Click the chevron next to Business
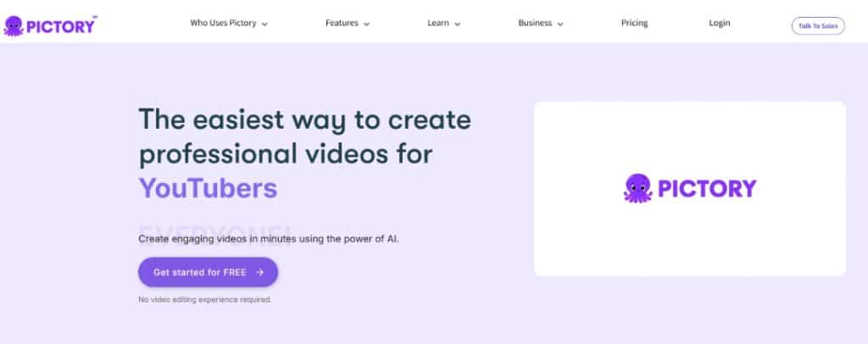 click(561, 25)
